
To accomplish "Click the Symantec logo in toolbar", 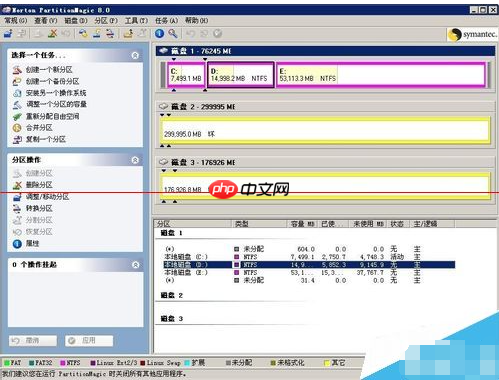I will [472, 34].
